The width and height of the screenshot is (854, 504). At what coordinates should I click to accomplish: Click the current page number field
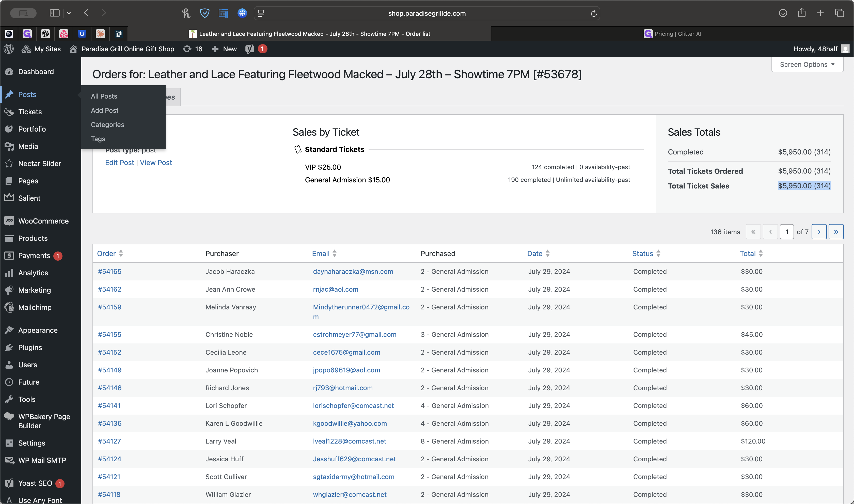coord(787,232)
